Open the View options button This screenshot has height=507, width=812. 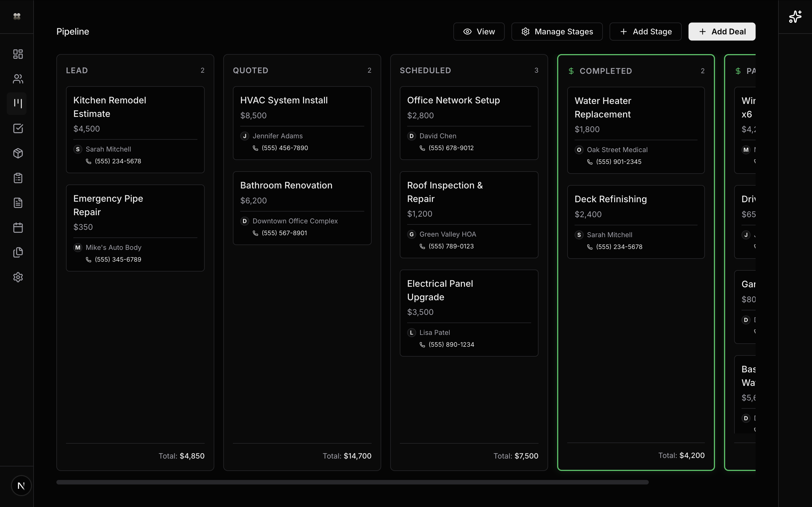(x=478, y=32)
